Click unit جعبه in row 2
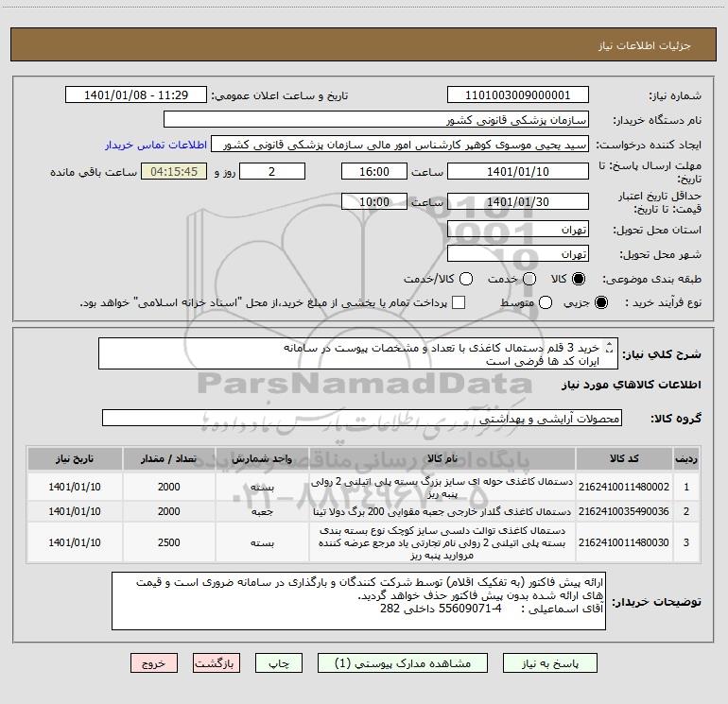 tap(262, 511)
